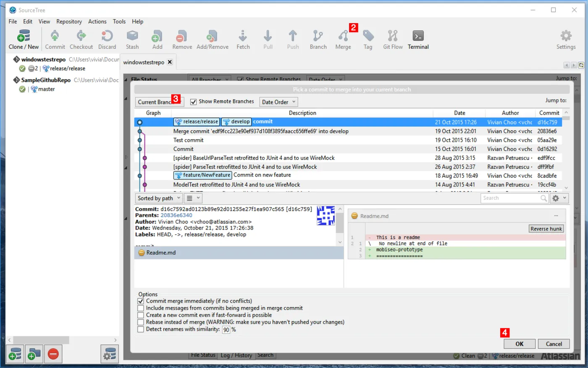The width and height of the screenshot is (588, 368).
Task: Click red remove bookmark icon in sidebar
Action: coord(53,354)
